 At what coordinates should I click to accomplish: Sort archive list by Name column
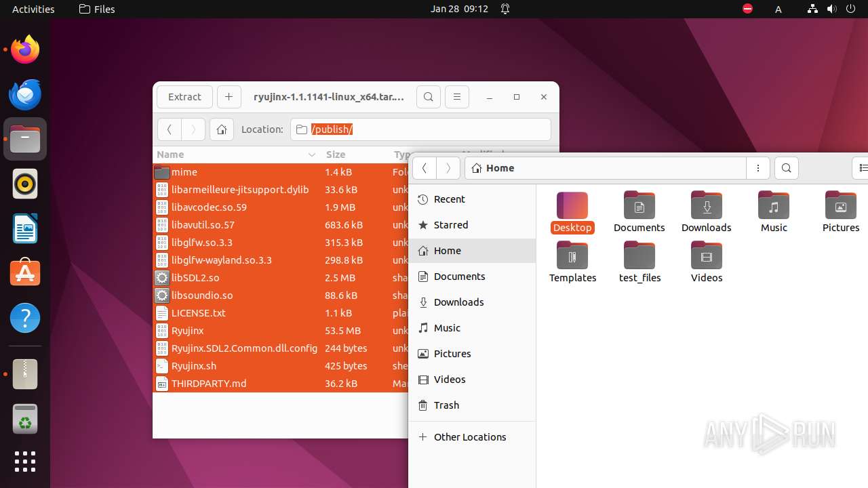click(236, 155)
